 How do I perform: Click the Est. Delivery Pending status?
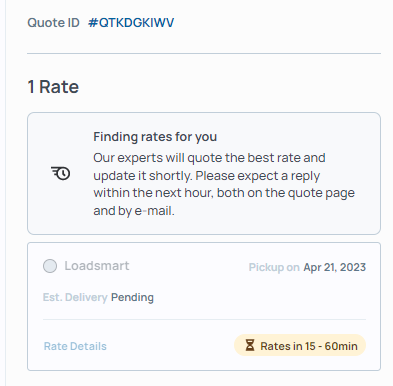click(x=98, y=297)
